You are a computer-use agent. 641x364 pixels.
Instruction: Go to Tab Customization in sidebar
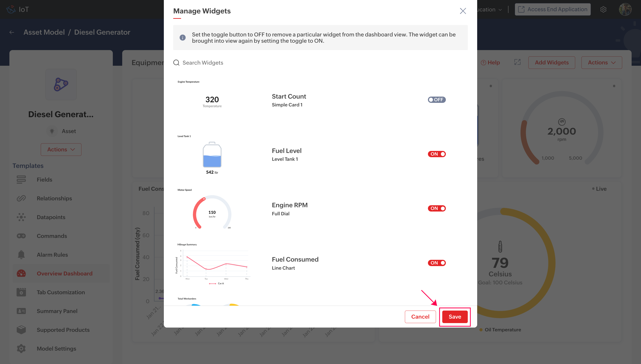click(61, 292)
